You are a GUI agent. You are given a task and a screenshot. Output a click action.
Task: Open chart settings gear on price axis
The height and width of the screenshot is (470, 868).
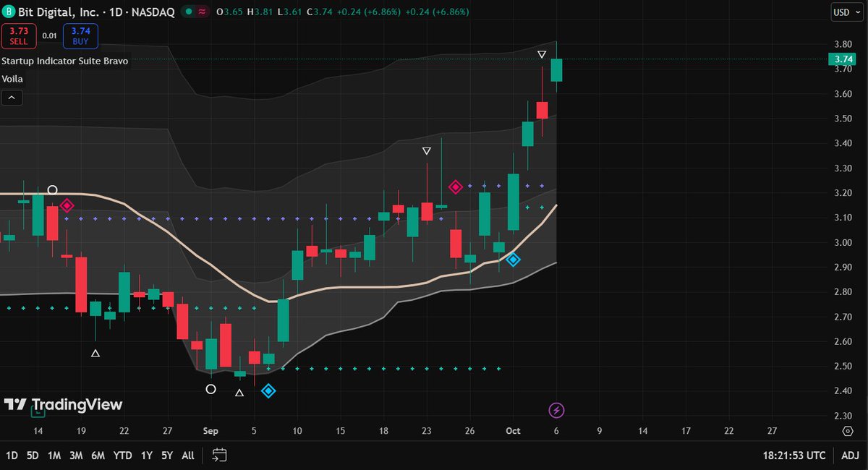tap(848, 431)
